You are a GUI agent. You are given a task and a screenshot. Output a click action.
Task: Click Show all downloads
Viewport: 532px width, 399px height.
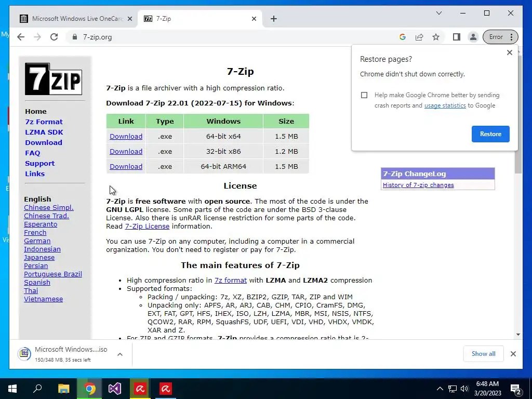click(x=483, y=354)
